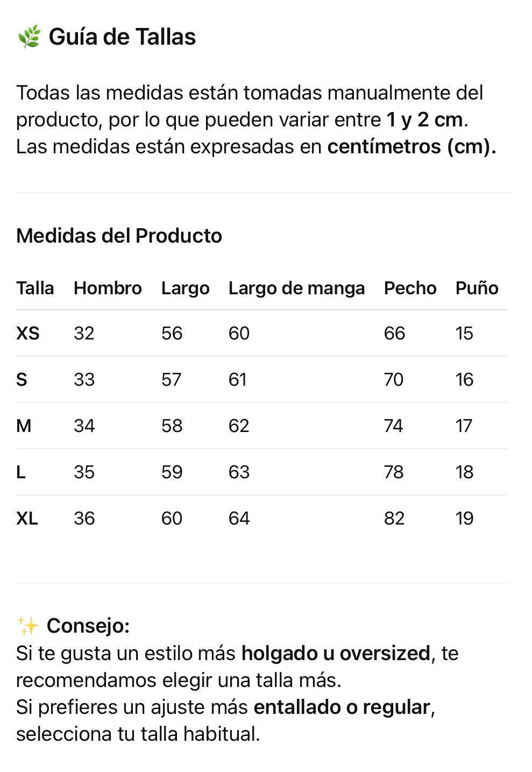This screenshot has height=772, width=532.
Task: Click the Talla column header
Action: 35,288
